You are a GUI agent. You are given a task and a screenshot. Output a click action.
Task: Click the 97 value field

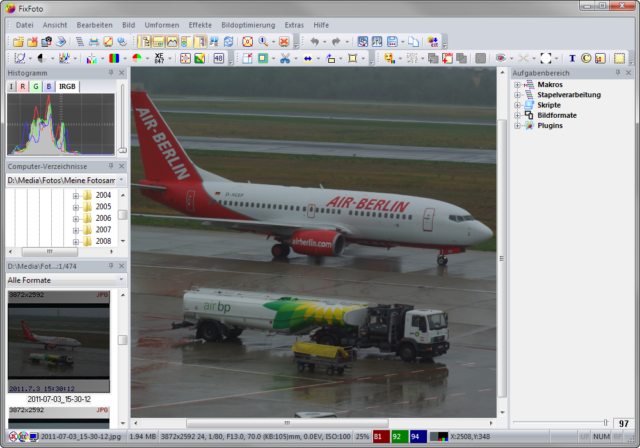coord(623,423)
